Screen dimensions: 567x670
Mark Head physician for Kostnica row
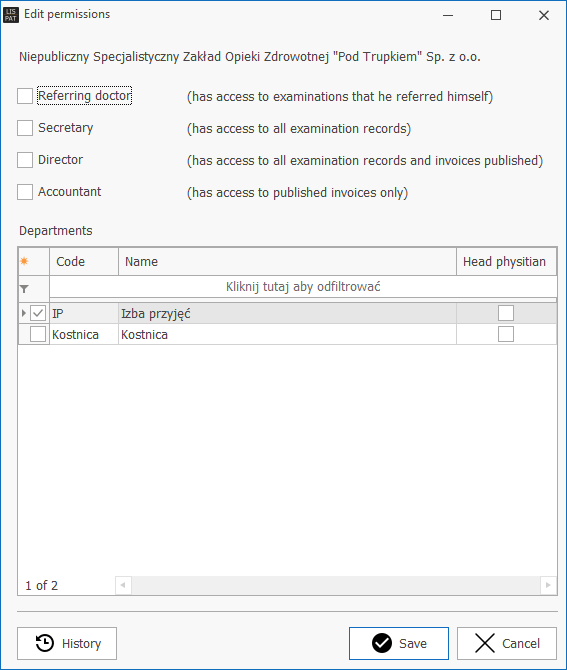pos(506,334)
